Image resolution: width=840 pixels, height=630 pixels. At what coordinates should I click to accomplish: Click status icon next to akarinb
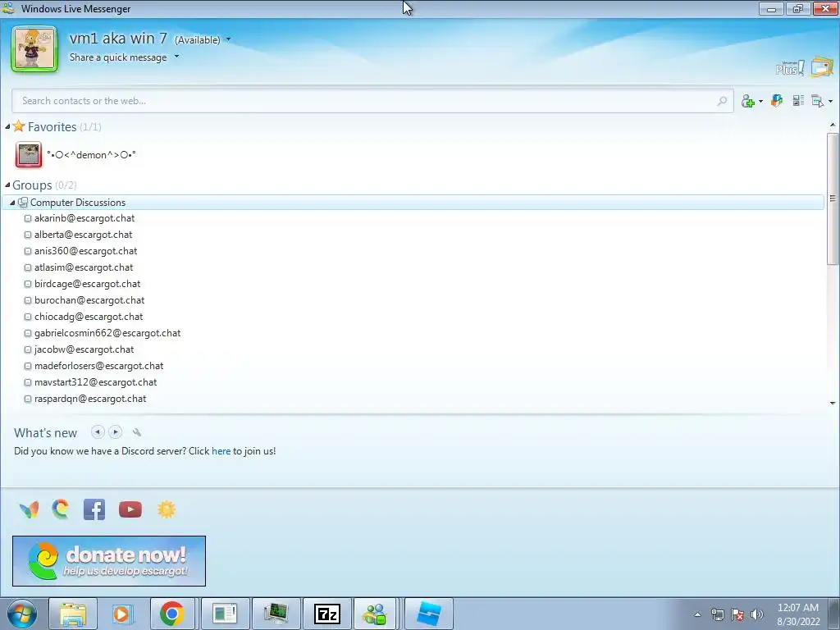[x=28, y=218]
